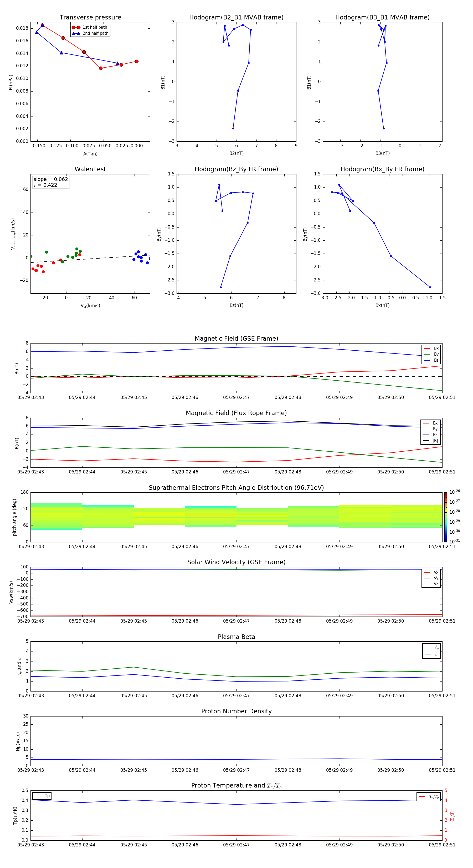The image size is (473, 868).
Task: Click the 'Hodogram(B2_B1 MVAB frame)' title
Action: [x=236, y=18]
